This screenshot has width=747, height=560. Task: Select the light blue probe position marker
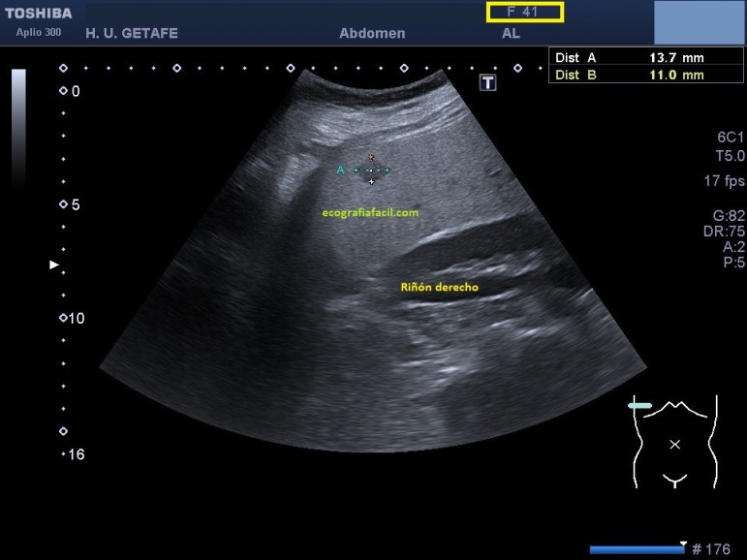639,405
